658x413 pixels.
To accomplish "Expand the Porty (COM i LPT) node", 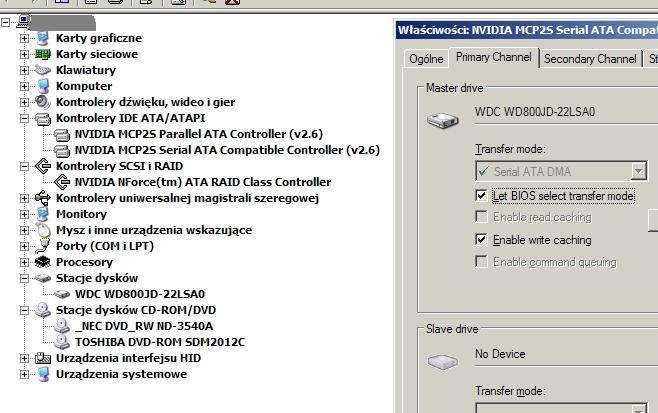I will click(24, 246).
